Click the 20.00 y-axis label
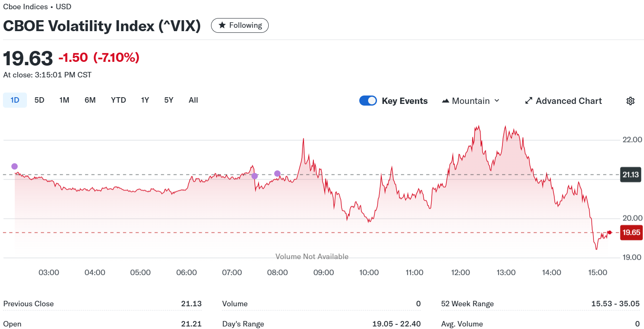The height and width of the screenshot is (329, 644). click(x=632, y=218)
